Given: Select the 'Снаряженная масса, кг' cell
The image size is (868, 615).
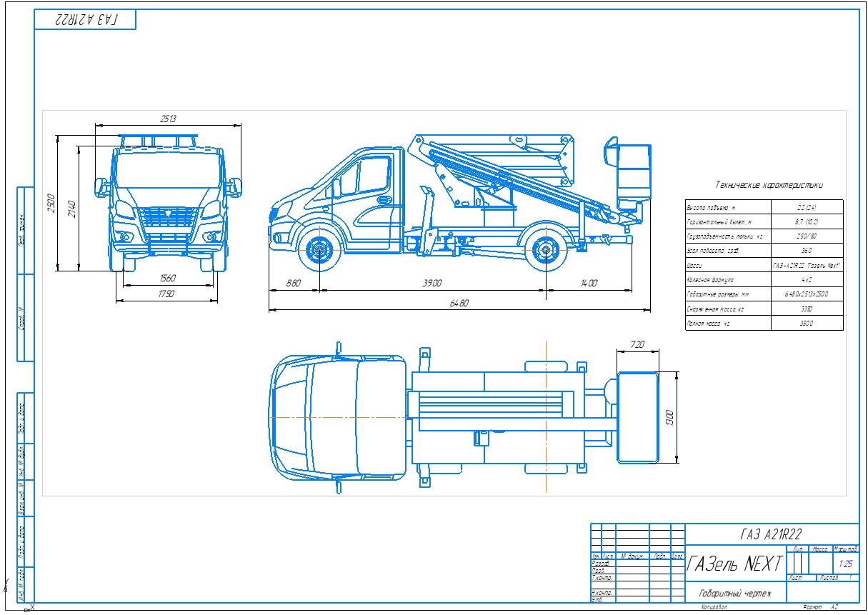Looking at the screenshot, I should 729,309.
